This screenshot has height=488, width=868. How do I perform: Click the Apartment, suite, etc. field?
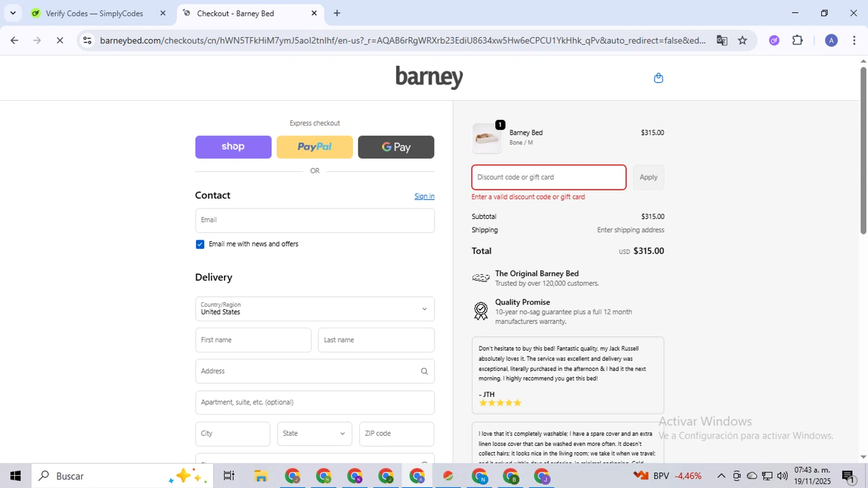coord(315,402)
